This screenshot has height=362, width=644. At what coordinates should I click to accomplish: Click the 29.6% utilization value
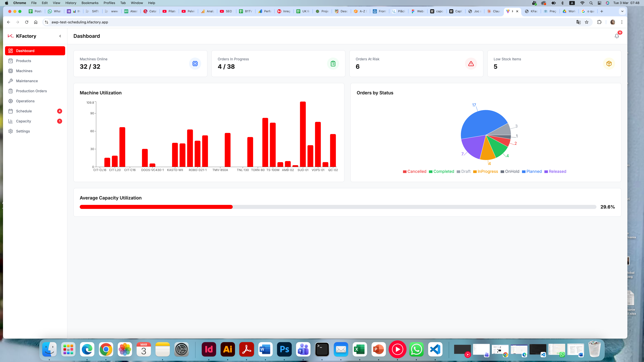[608, 207]
